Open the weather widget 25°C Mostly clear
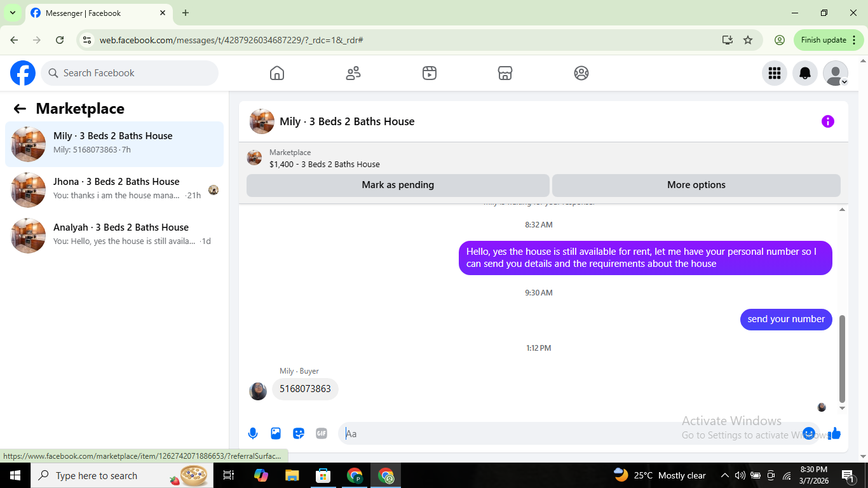Image resolution: width=868 pixels, height=488 pixels. 660,475
